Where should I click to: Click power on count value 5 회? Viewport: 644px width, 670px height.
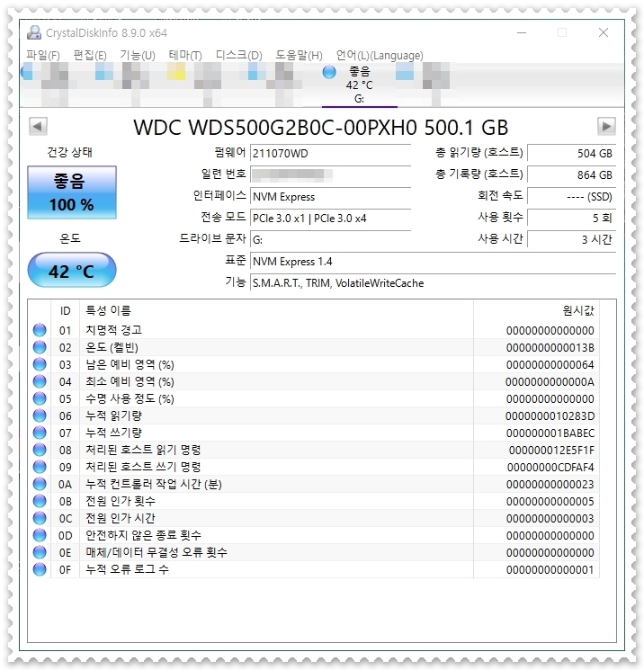click(572, 218)
